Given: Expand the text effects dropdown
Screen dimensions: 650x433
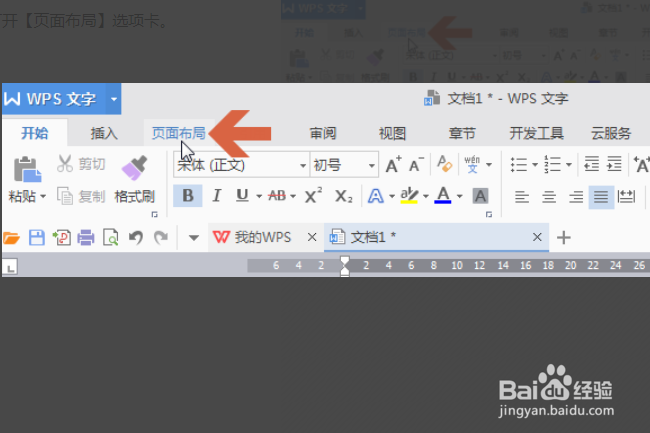Looking at the screenshot, I should click(x=392, y=196).
